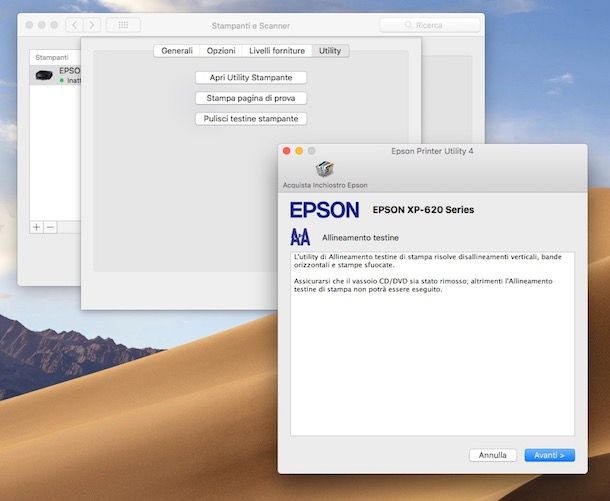Viewport: 610px width, 501px height.
Task: Click the Allineamento testine label
Action: point(360,238)
